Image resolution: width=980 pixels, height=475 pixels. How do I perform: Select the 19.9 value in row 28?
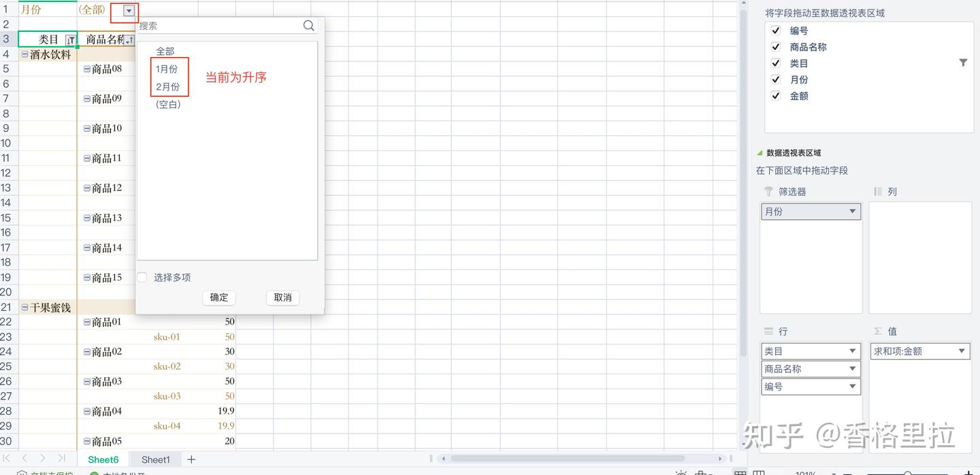(x=226, y=411)
